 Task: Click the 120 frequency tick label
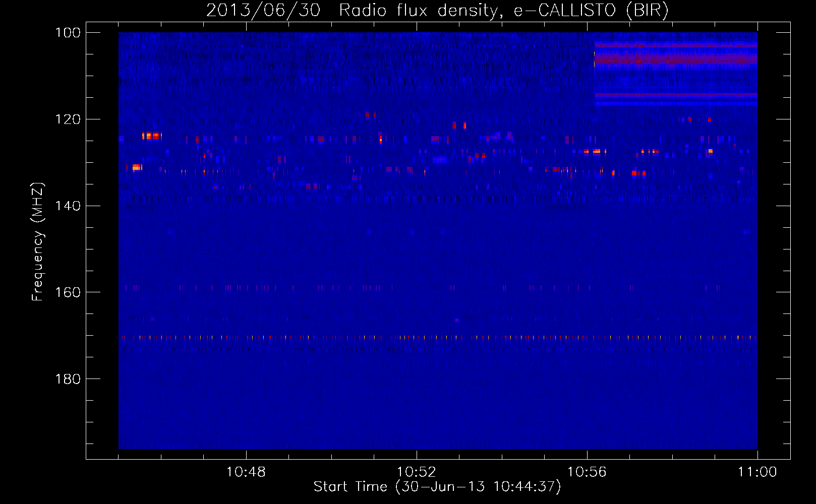(68, 119)
